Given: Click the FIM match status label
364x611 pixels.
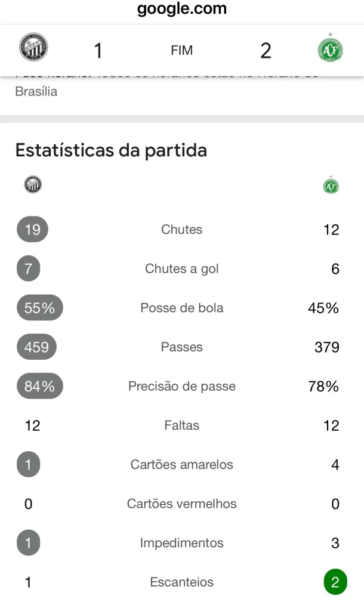Looking at the screenshot, I should [x=181, y=50].
